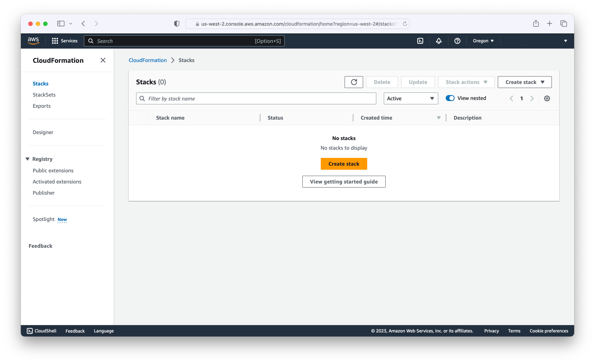Open the Stack actions dropdown
This screenshot has width=595, height=364.
point(466,82)
